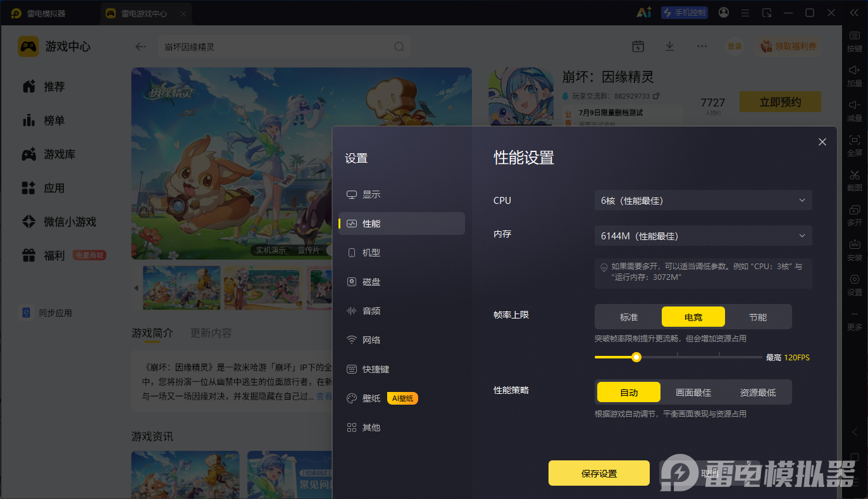
Task: Click the search field with 崩坏因缘精灵
Action: coord(283,47)
